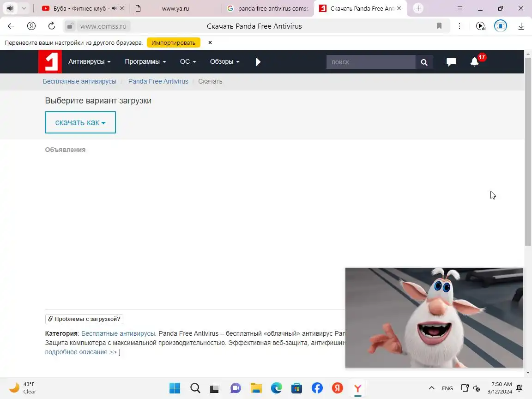This screenshot has height=399, width=532.
Task: Click the page vertical scrollbar thumb
Action: 528,151
